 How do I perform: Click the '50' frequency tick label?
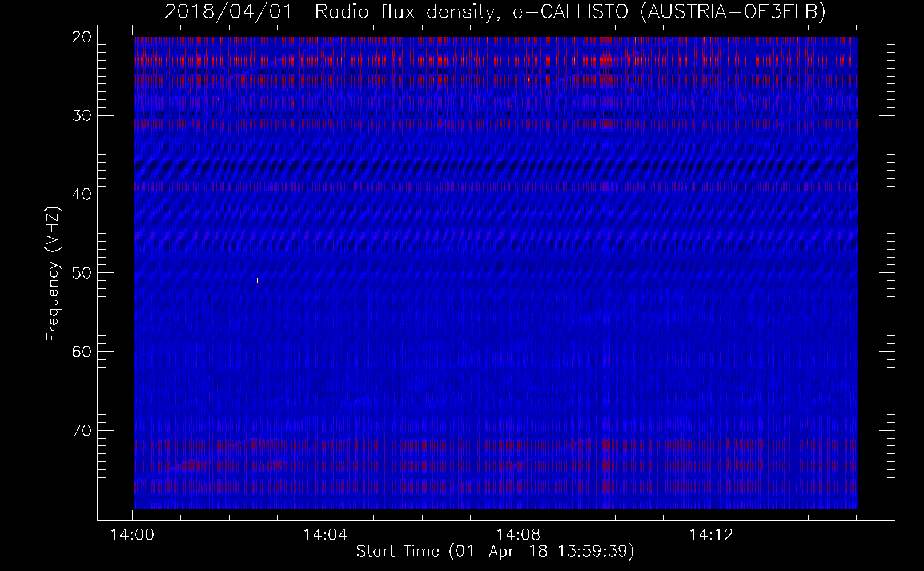[x=82, y=272]
